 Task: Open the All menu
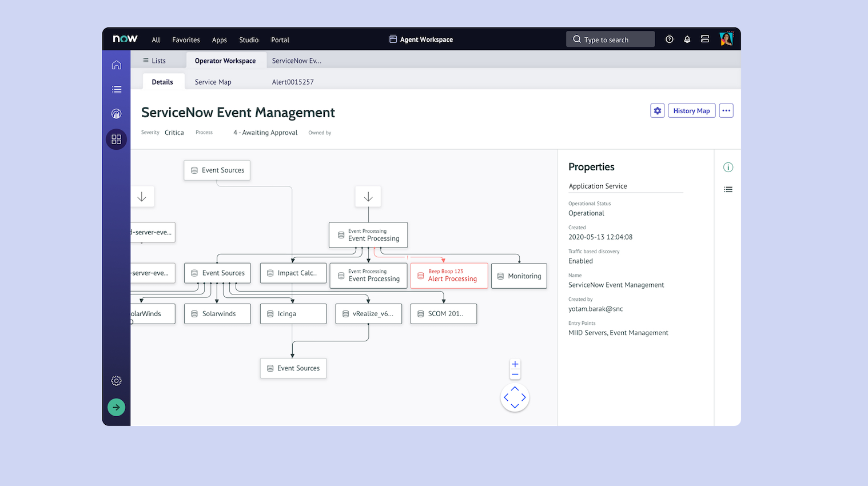(x=156, y=40)
